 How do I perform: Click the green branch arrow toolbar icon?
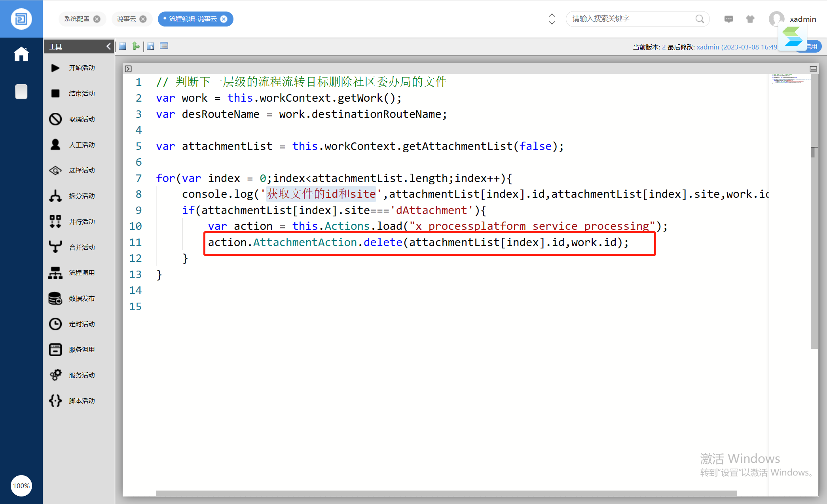tap(136, 46)
